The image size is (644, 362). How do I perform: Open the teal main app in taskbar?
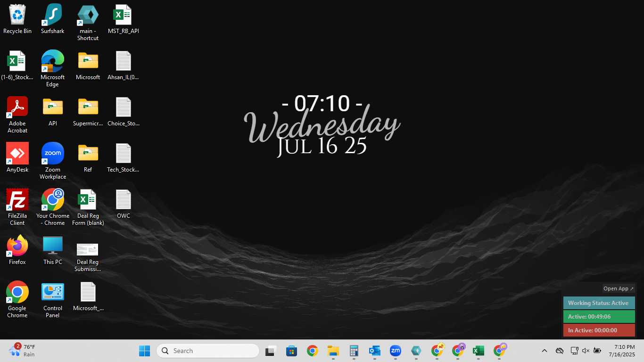click(x=416, y=351)
